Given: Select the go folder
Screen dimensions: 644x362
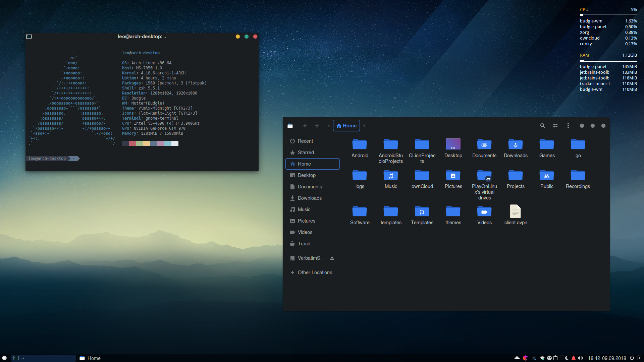Looking at the screenshot, I should click(x=578, y=148).
